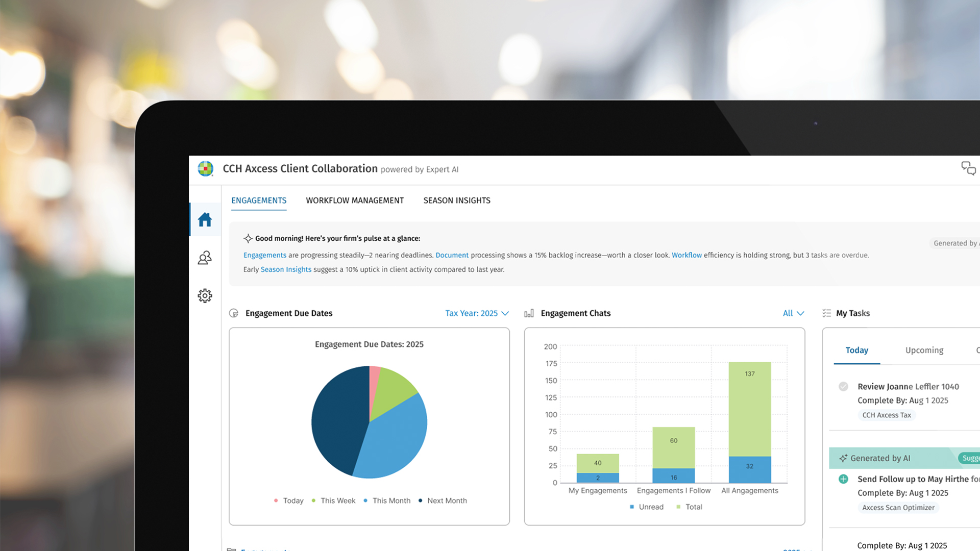The image size is (980, 551).
Task: Toggle the Today legend item in pie chart
Action: tap(288, 500)
